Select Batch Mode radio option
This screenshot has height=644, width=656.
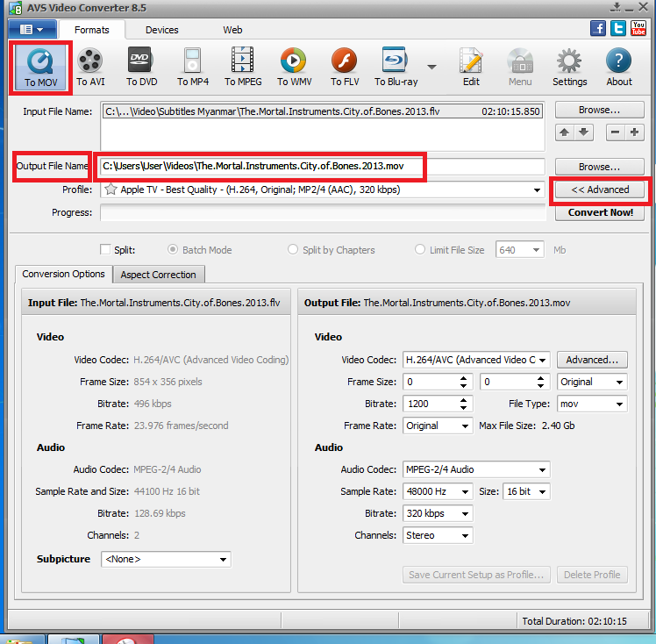point(173,250)
